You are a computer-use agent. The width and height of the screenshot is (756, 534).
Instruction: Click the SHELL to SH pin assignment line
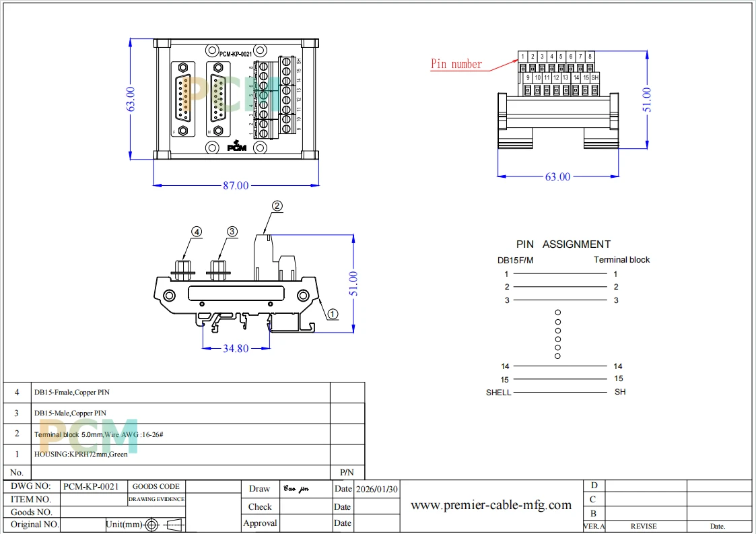[560, 392]
